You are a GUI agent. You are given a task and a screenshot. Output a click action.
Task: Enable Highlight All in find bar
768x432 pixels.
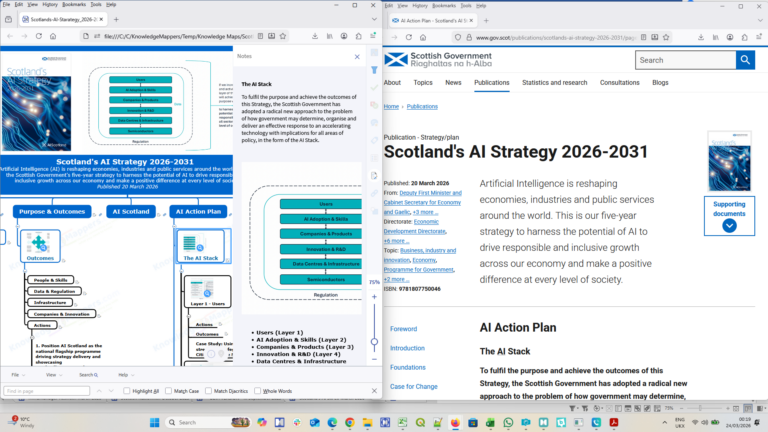pos(127,391)
